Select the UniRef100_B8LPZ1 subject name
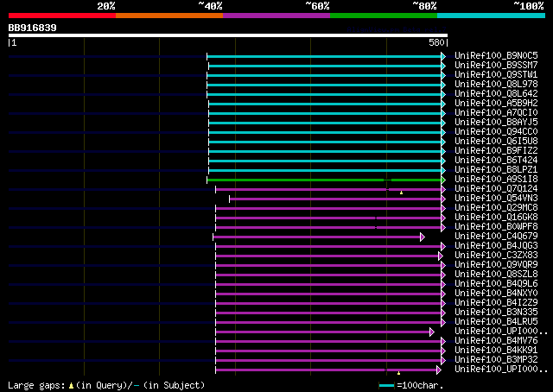This screenshot has height=392, width=553. (x=496, y=170)
